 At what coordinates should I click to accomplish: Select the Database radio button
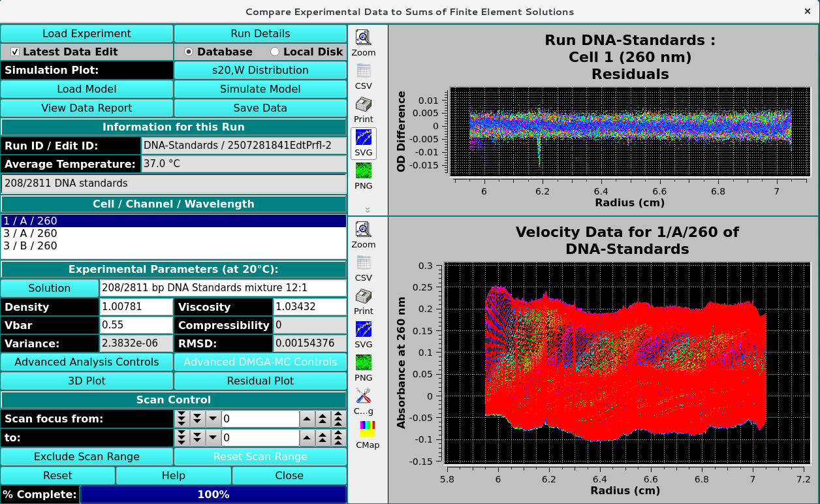tap(189, 52)
